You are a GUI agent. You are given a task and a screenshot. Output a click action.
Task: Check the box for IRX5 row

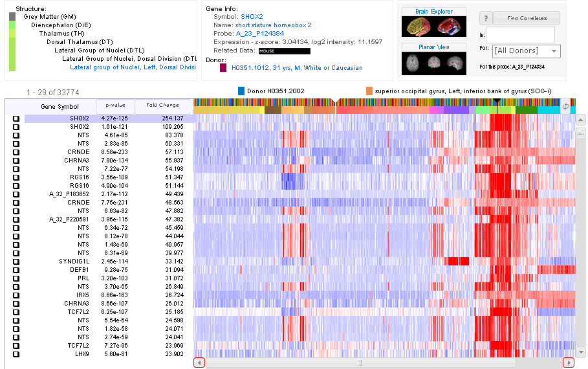point(16,295)
